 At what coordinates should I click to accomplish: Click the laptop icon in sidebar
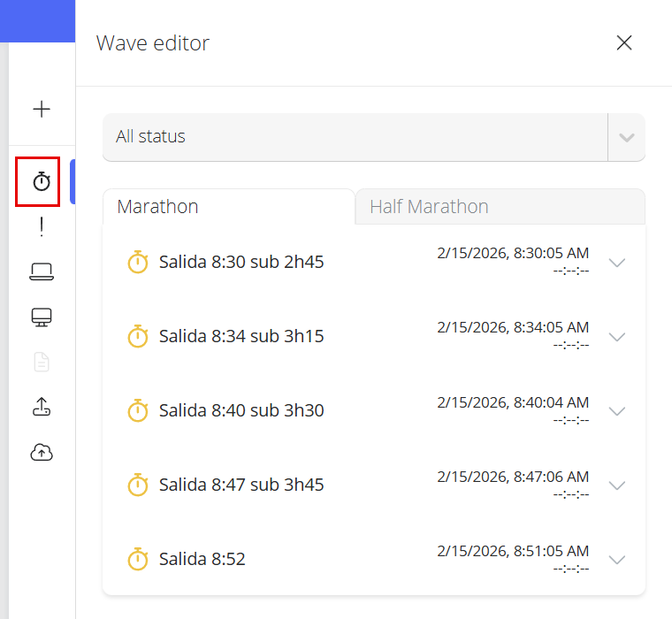[x=42, y=271]
